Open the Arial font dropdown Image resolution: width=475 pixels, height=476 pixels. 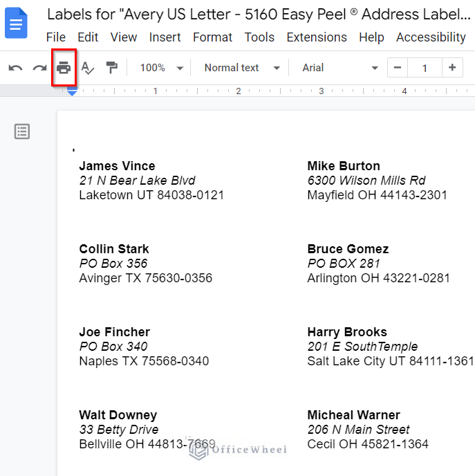pyautogui.click(x=340, y=68)
